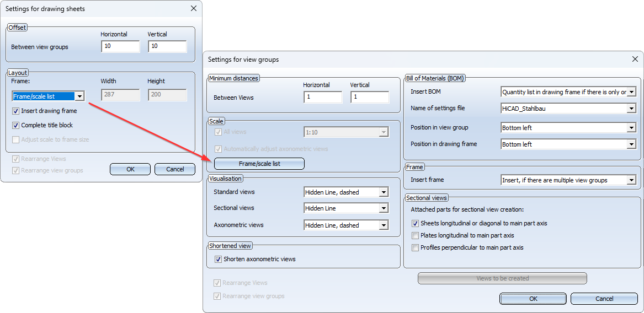
Task: Toggle Rearrange Views in view groups dialog
Action: click(217, 283)
